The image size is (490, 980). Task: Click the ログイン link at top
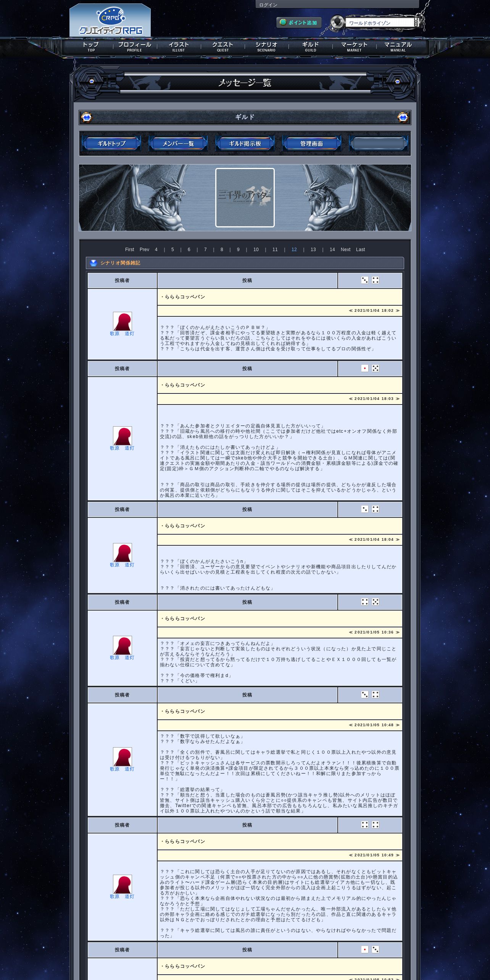coord(268,5)
